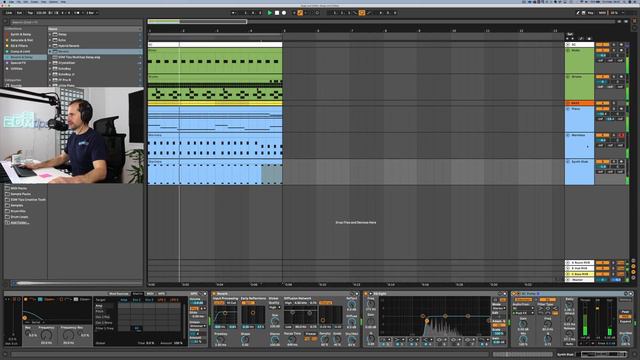This screenshot has width=640, height=360.
Task: Click the MIDI map mode button
Action: pyautogui.click(x=602, y=13)
